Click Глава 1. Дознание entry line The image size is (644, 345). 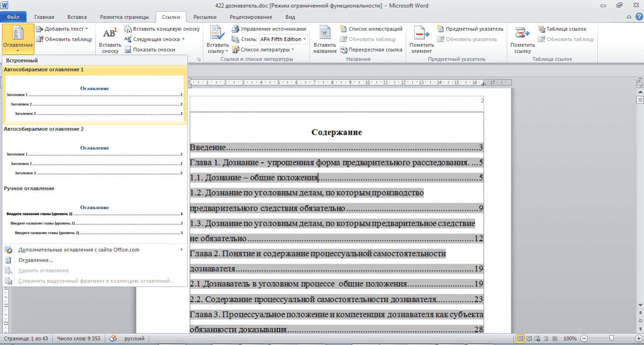click(x=337, y=163)
